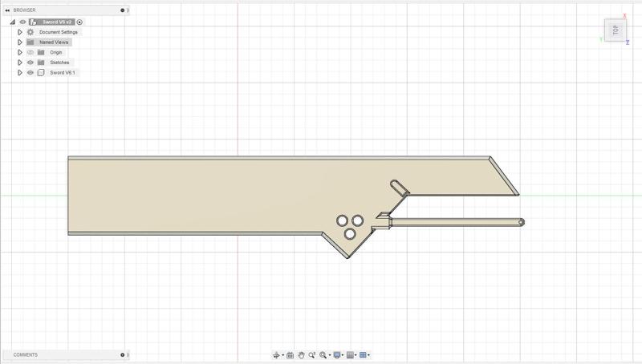Expand the Display Settings dropdown arrow
The image size is (642, 364).
[343, 354]
